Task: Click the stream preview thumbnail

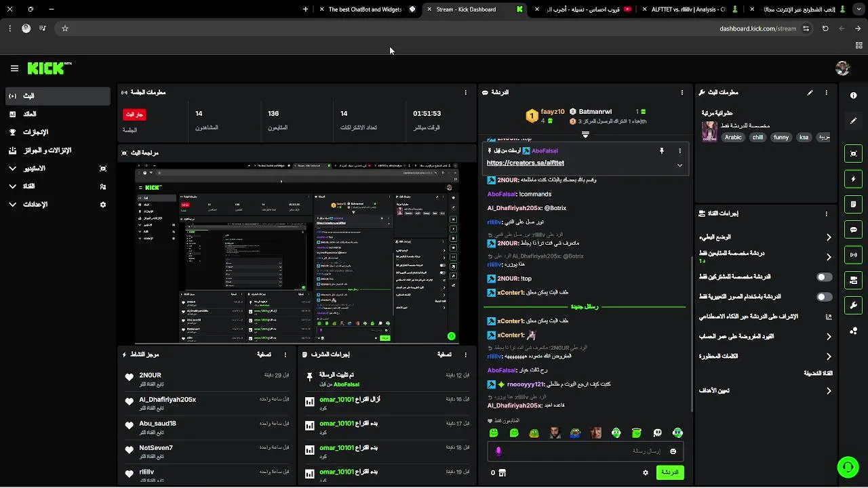Action: pos(297,253)
